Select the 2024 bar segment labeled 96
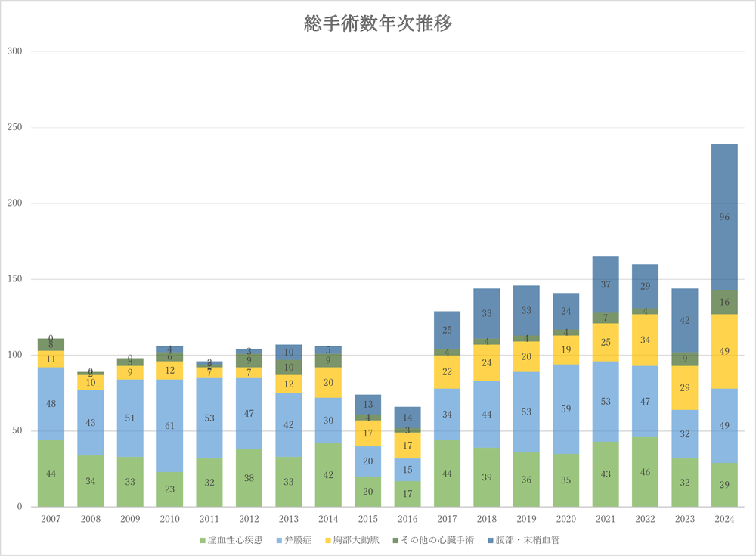 [x=724, y=217]
